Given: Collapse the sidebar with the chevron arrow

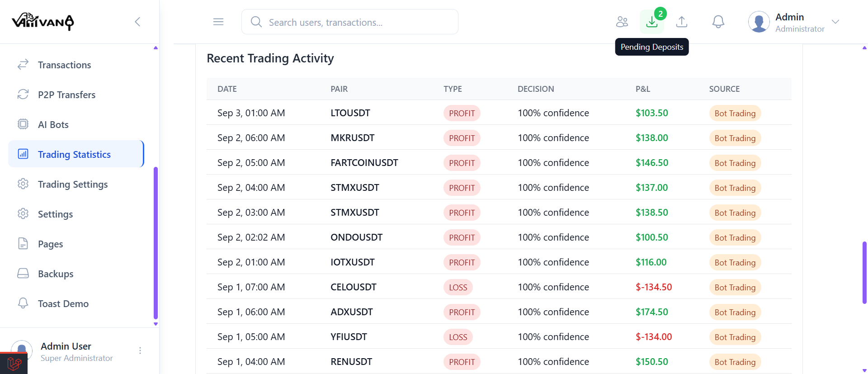Looking at the screenshot, I should [x=138, y=22].
